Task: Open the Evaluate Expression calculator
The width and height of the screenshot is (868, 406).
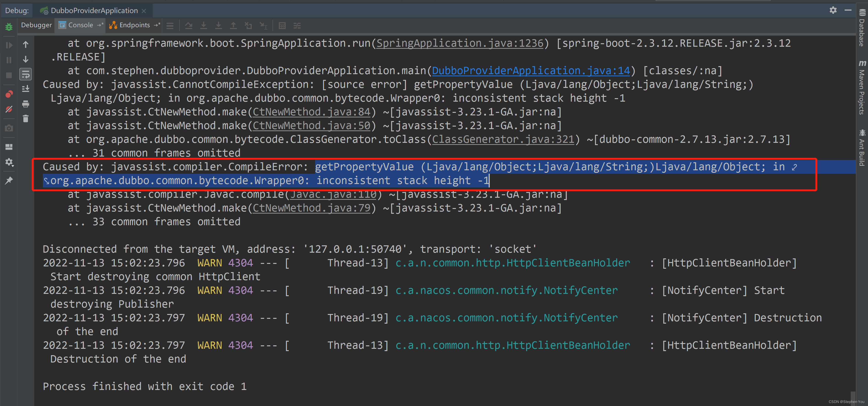Action: click(282, 25)
